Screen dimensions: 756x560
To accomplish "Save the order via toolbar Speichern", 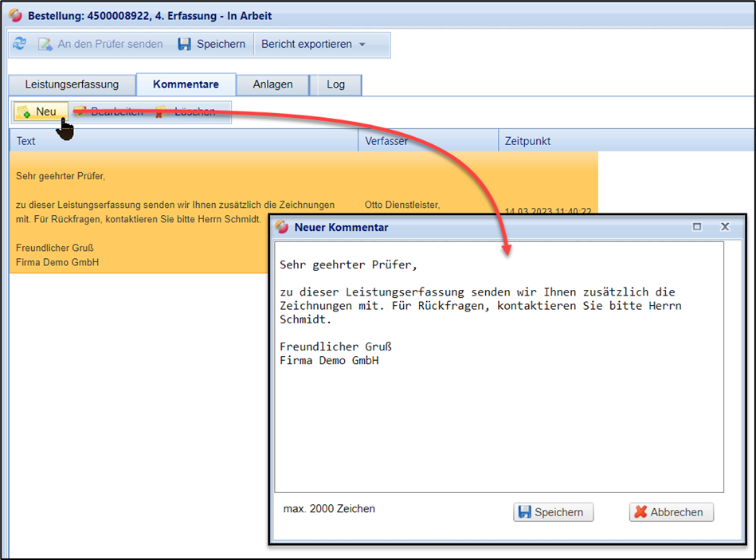I will coord(211,45).
